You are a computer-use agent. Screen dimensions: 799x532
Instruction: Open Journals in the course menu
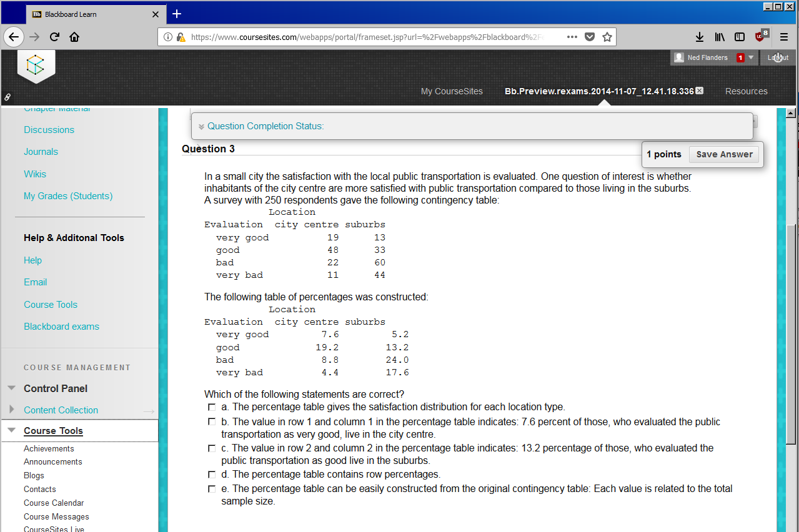click(x=41, y=152)
